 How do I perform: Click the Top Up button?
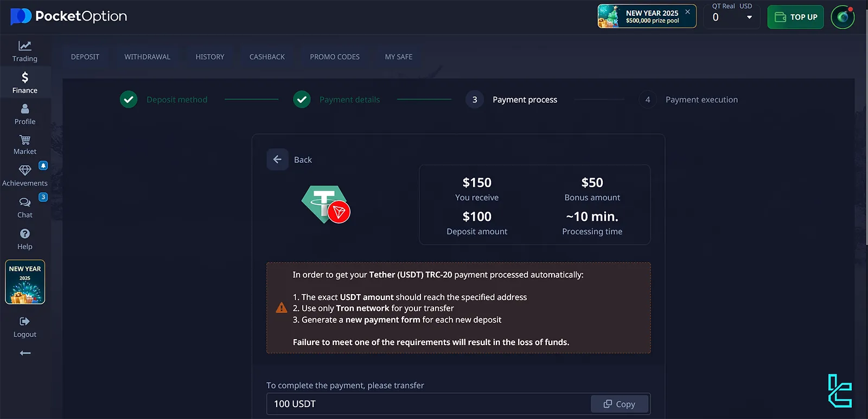796,17
